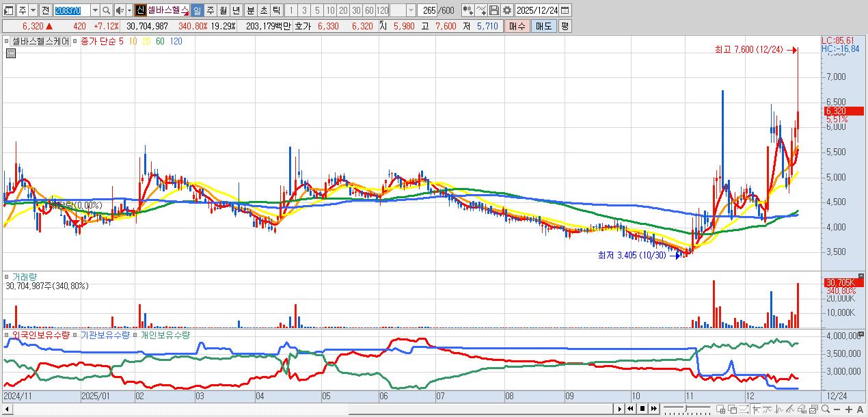Click the speaker sound icon
Screen dimensions: 868x417
120,10
